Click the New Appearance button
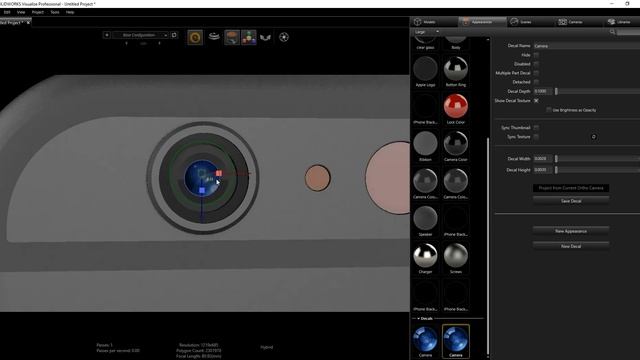 pyautogui.click(x=571, y=231)
